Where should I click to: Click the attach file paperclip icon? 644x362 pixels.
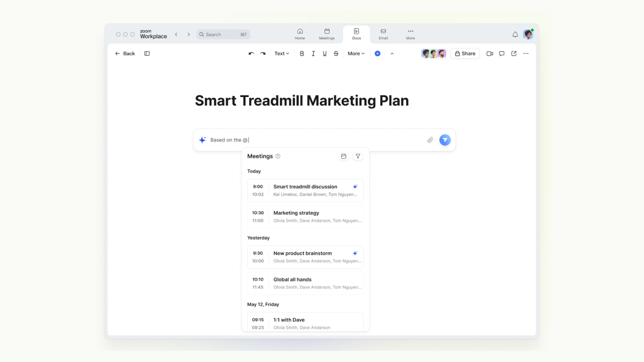pos(430,140)
